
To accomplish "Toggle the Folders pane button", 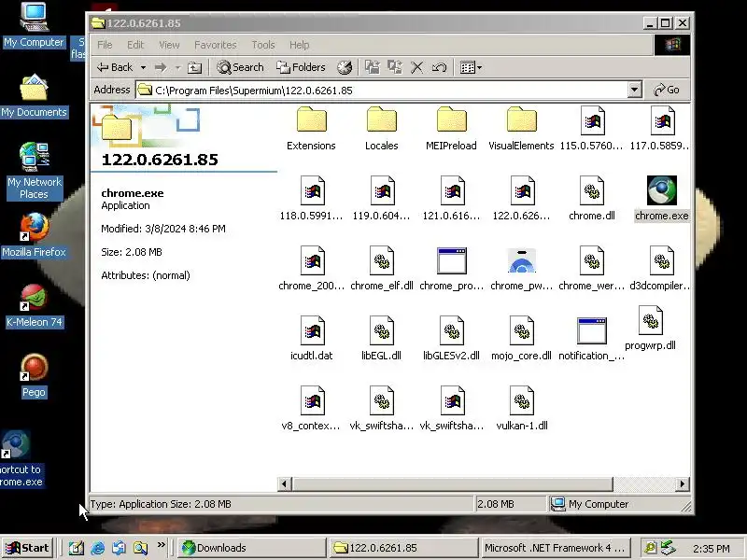I will pos(301,67).
